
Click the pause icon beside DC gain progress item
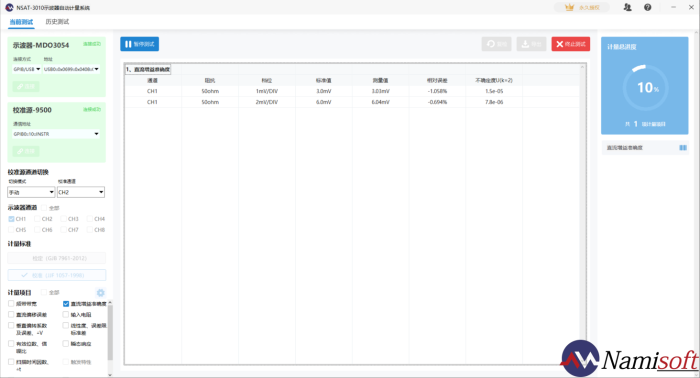tap(683, 148)
